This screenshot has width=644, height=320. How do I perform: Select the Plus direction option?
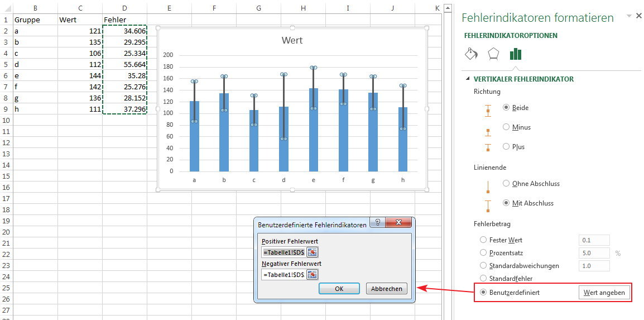coord(506,147)
